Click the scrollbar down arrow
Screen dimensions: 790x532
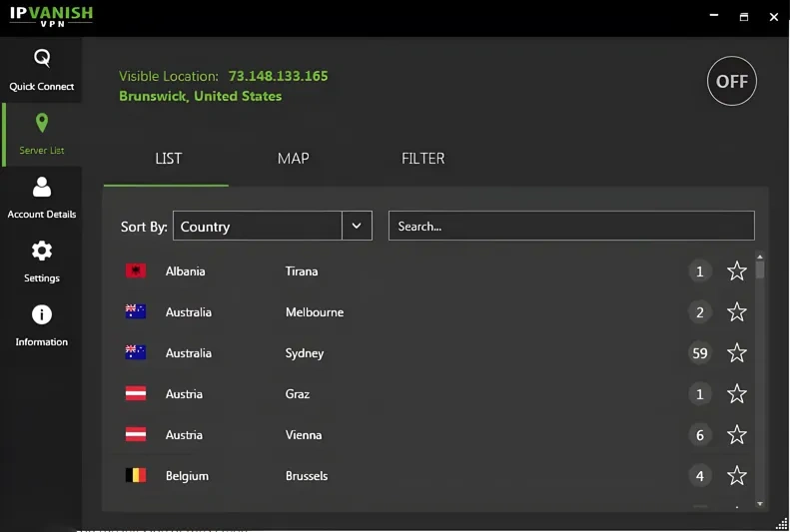(x=760, y=503)
